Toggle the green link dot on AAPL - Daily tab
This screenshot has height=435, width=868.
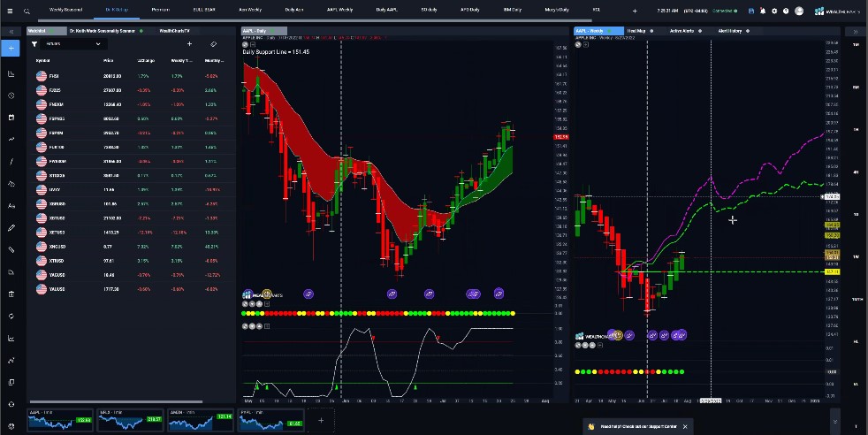(x=272, y=31)
